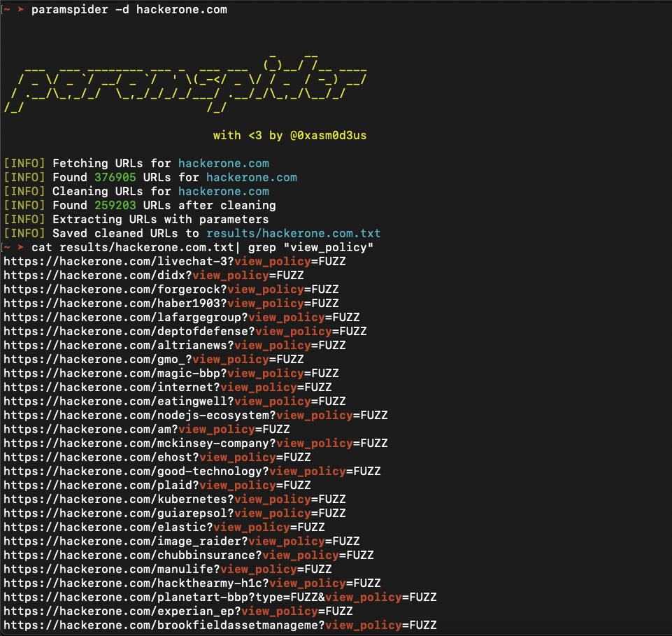
Task: Click the didx URL line
Action: tap(154, 276)
